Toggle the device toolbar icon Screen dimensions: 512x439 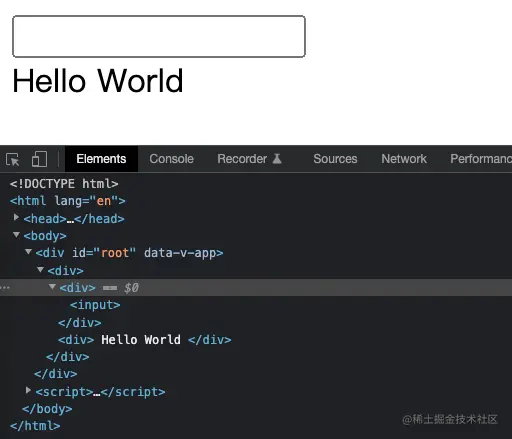coord(39,159)
